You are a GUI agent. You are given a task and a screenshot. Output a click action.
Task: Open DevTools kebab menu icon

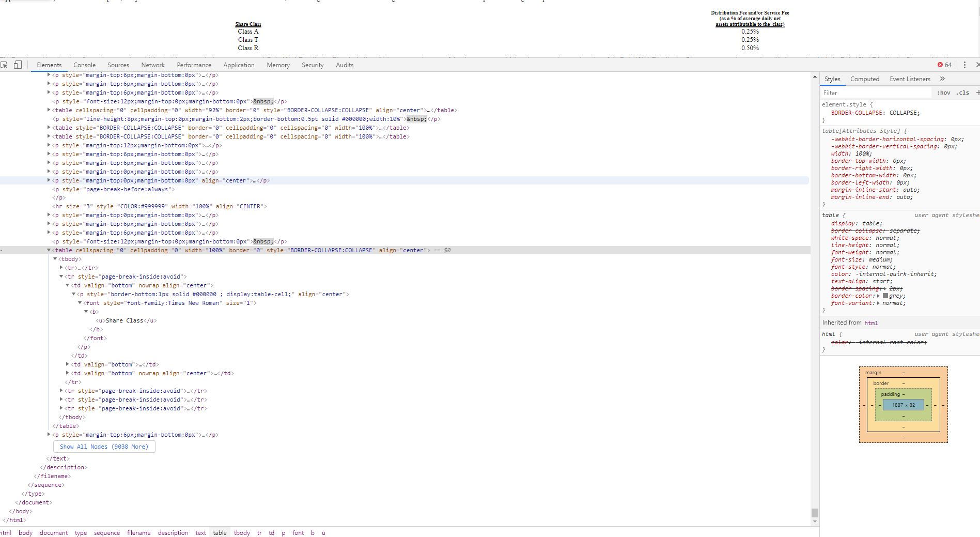(965, 65)
